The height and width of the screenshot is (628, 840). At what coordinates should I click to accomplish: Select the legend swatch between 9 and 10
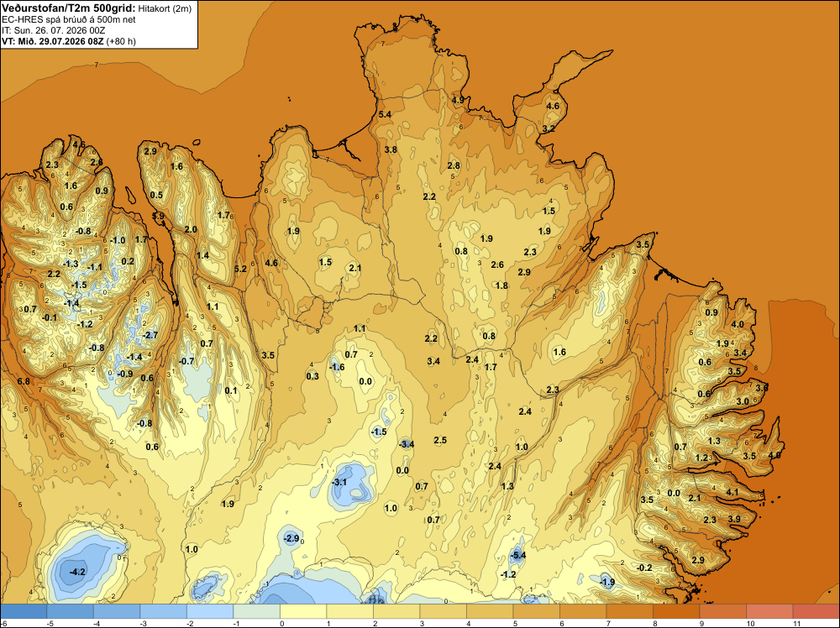723,611
